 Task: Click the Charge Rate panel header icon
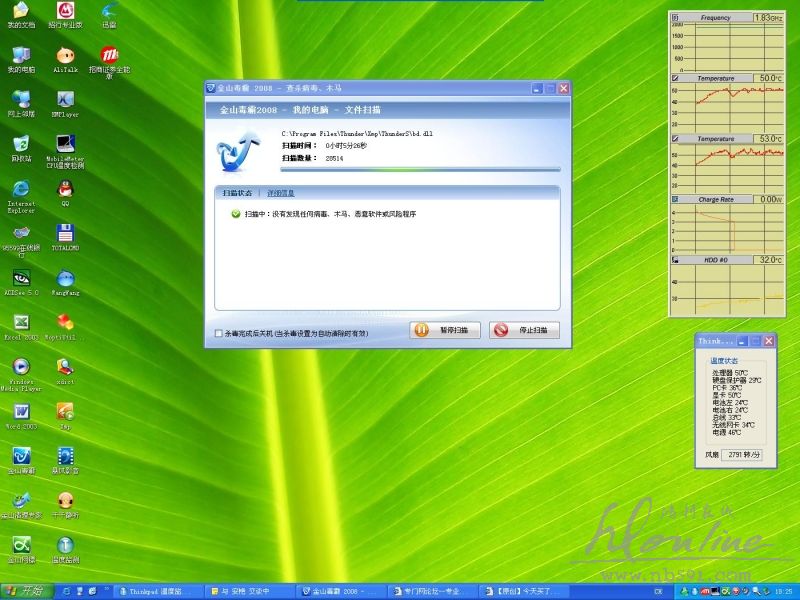(676, 200)
